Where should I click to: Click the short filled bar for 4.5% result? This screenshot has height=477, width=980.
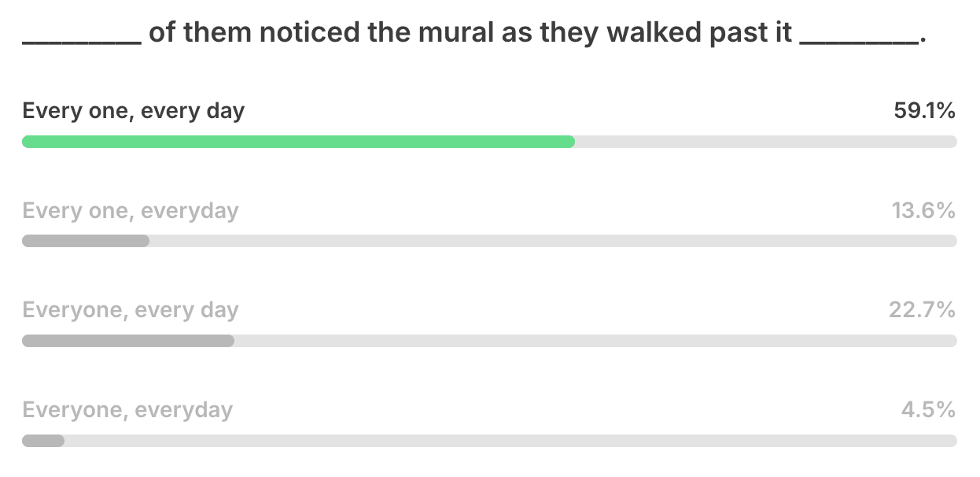coord(43,441)
